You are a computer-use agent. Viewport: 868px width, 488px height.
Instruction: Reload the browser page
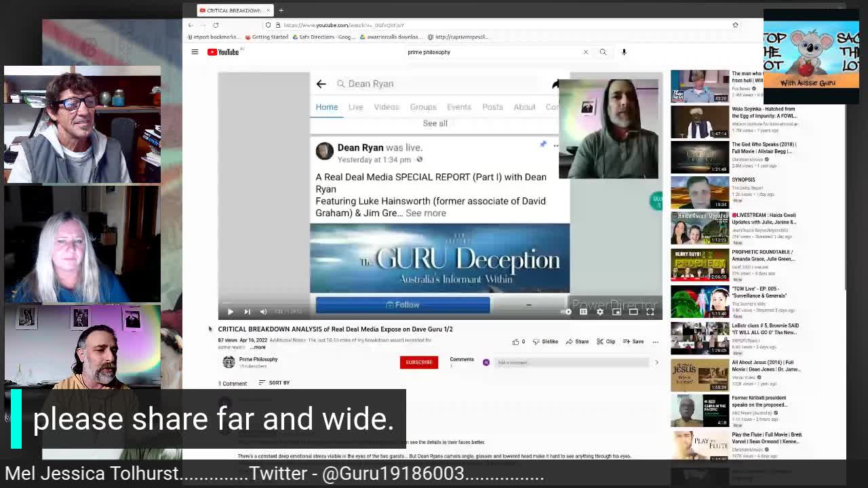(216, 25)
